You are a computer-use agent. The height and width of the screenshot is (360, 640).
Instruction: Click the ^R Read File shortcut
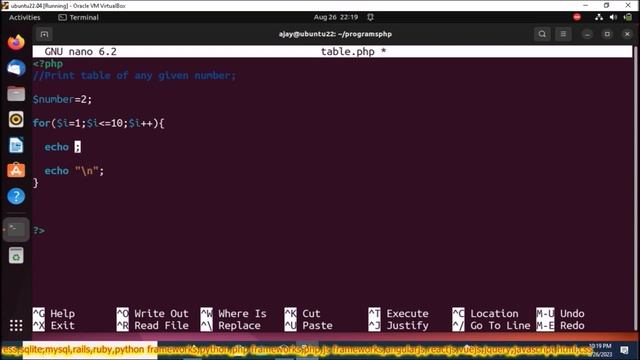pos(153,325)
